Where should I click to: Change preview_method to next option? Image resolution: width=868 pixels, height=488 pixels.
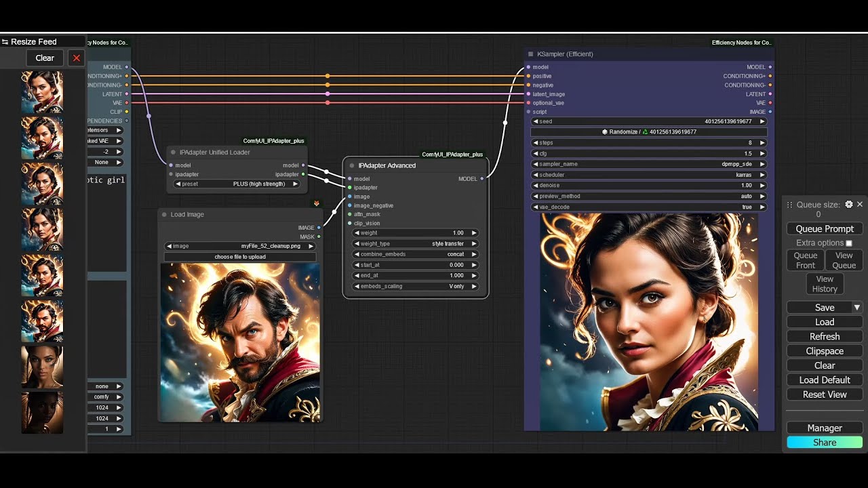762,196
